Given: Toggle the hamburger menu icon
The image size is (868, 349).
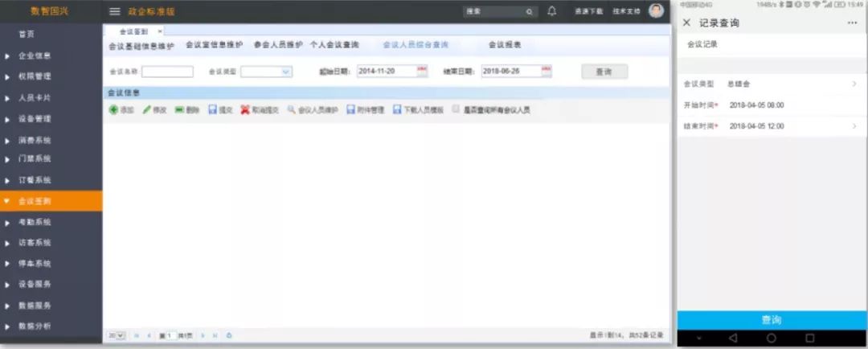Looking at the screenshot, I should [x=115, y=12].
